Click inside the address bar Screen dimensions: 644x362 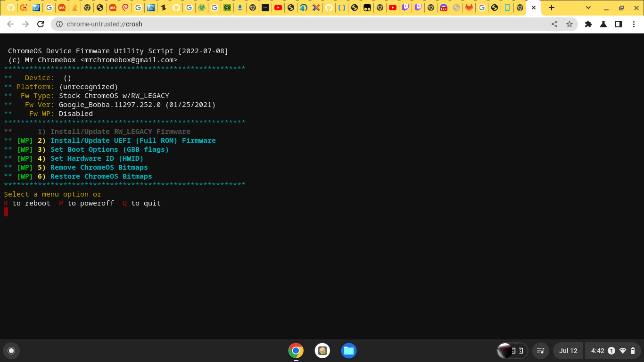(x=189, y=24)
